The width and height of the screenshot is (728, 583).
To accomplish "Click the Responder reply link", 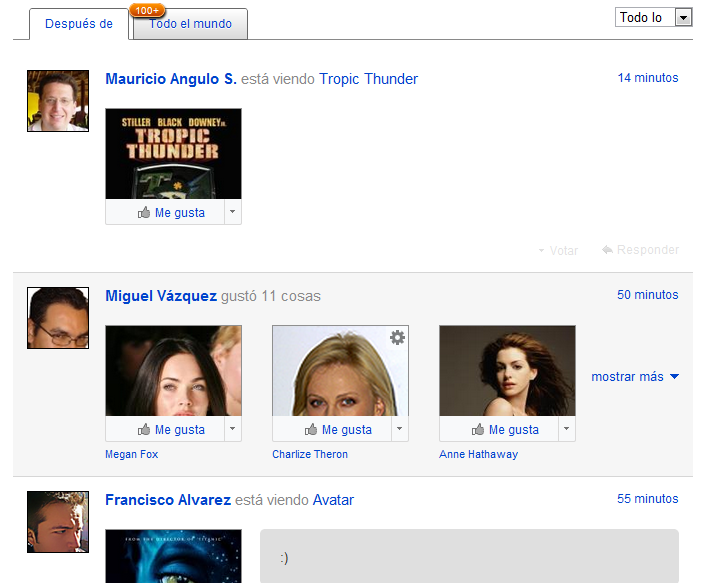I will tap(640, 250).
